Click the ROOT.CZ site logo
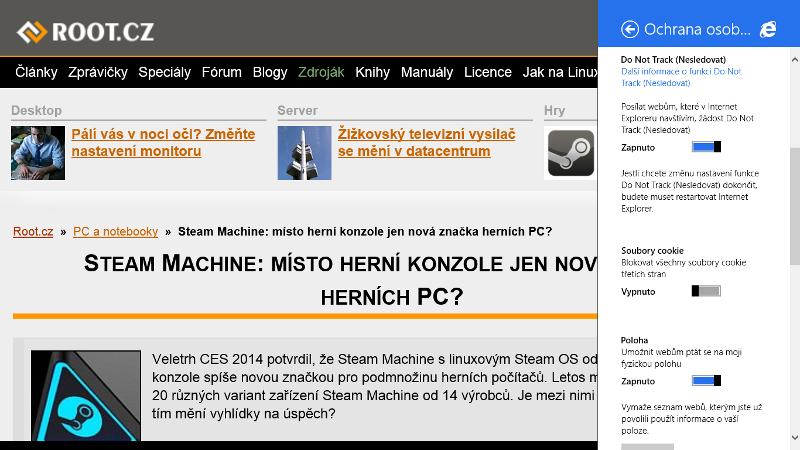Viewport: 800px width, 450px height. [x=85, y=32]
